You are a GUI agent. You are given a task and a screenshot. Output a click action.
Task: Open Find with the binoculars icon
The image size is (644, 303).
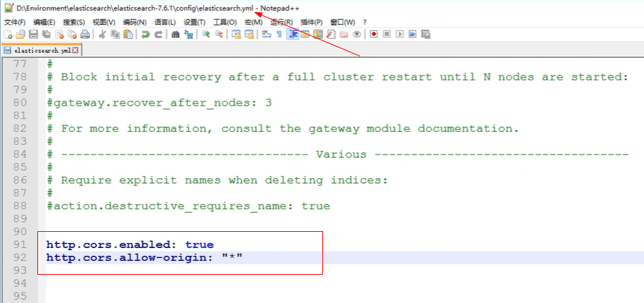click(x=175, y=35)
